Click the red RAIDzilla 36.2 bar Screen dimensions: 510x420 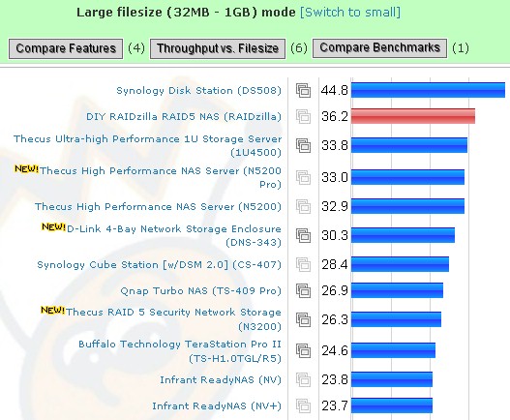(413, 116)
